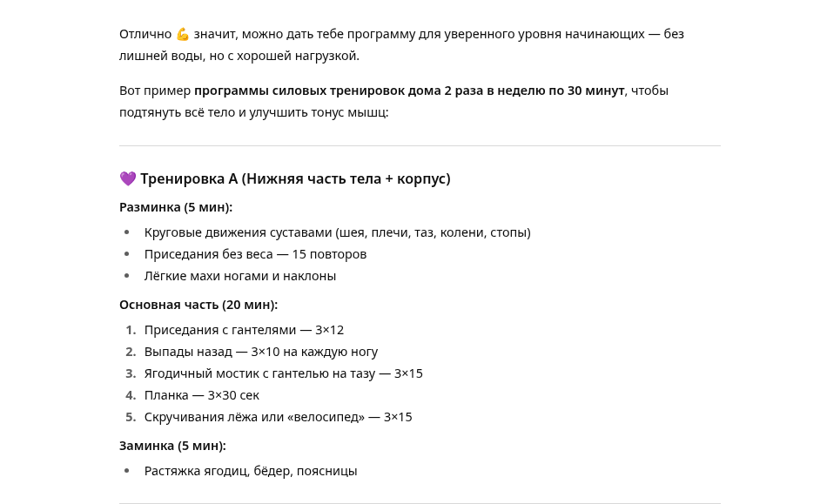Click the 'Растяжка ягодиц, бёдер, поясницы' item
Image resolution: width=827 pixels, height=504 pixels.
(x=251, y=471)
